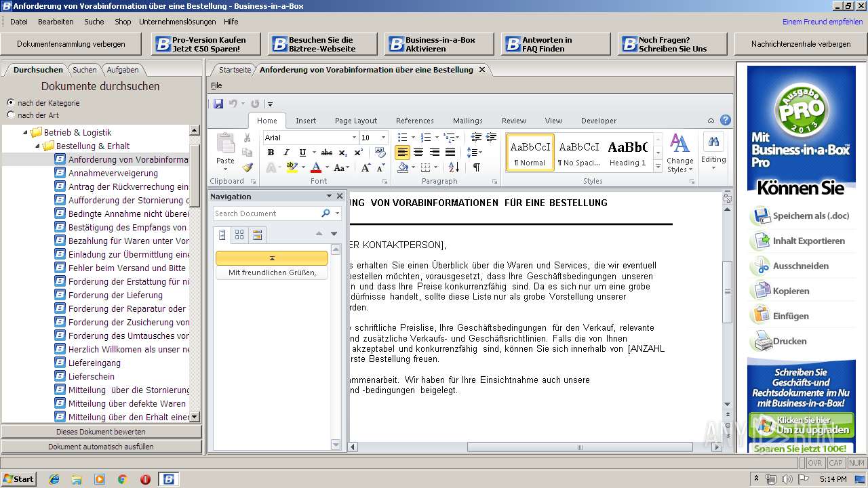Screen dimensions: 868x488
Task: Click the Format Painter brush
Action: coord(248,167)
